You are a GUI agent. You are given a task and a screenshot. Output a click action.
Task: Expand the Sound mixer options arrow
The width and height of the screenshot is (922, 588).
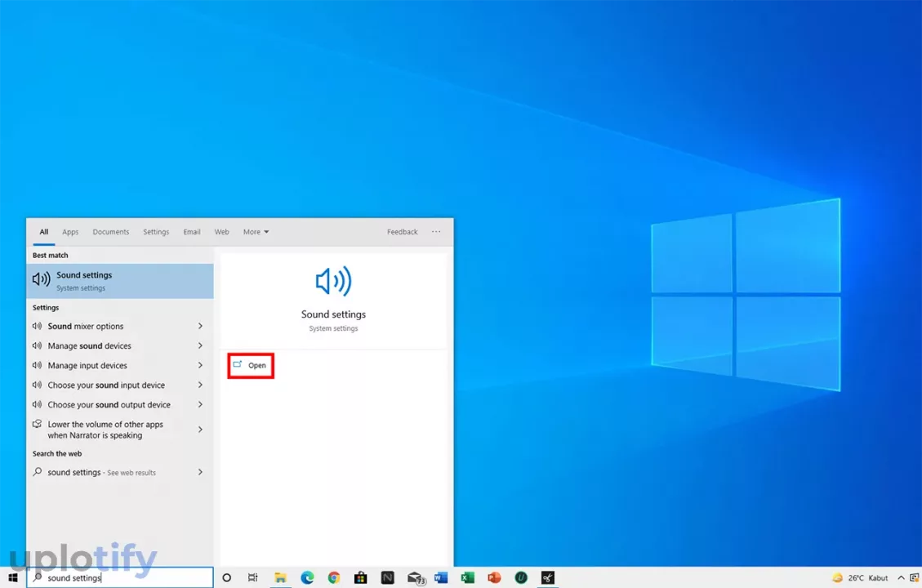(x=200, y=326)
